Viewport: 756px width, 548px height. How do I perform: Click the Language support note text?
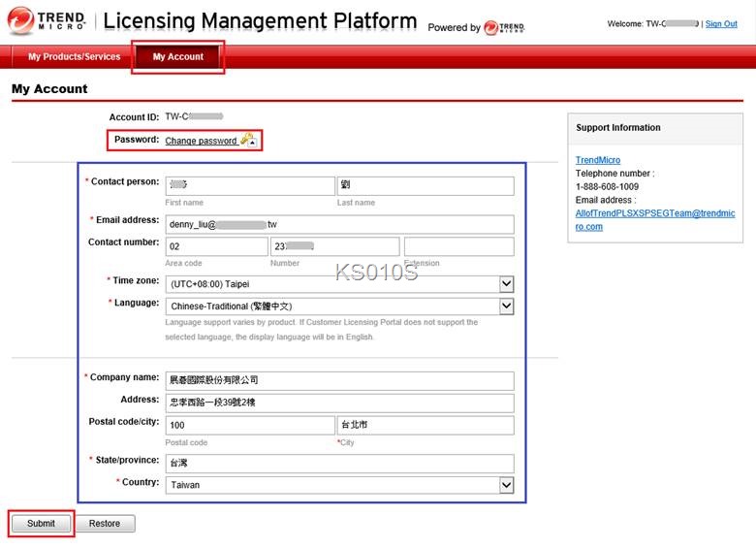321,330
